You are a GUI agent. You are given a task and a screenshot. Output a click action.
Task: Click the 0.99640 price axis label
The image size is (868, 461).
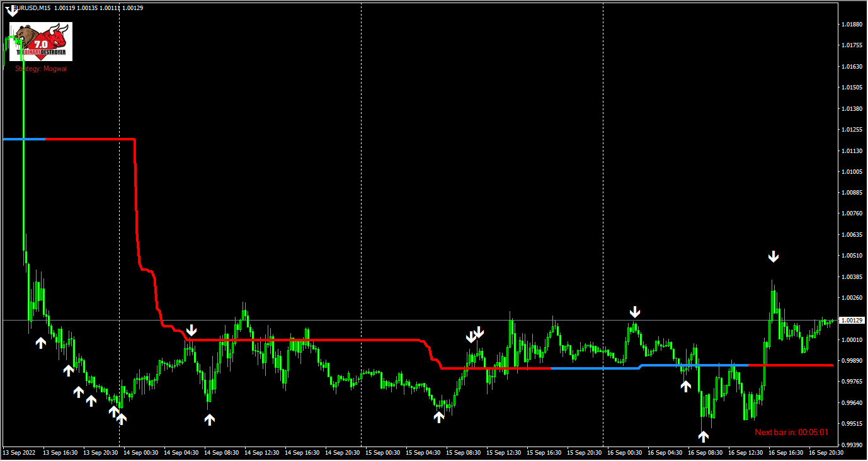852,402
